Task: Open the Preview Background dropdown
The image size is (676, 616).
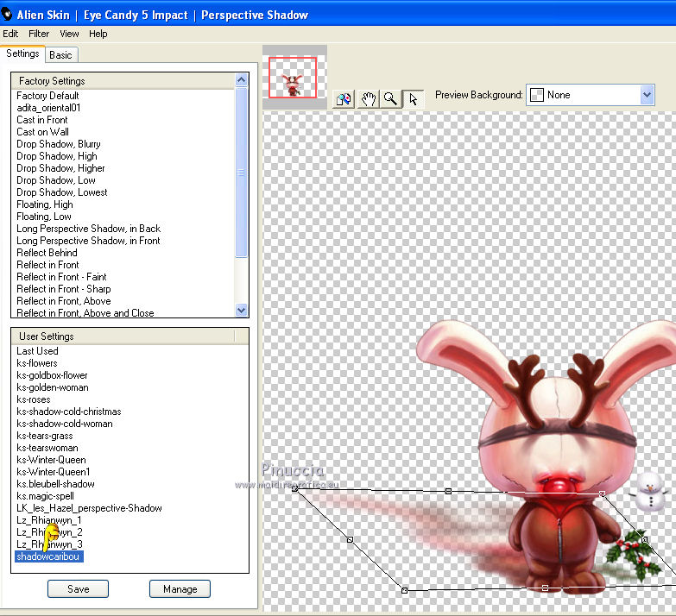Action: click(x=591, y=95)
